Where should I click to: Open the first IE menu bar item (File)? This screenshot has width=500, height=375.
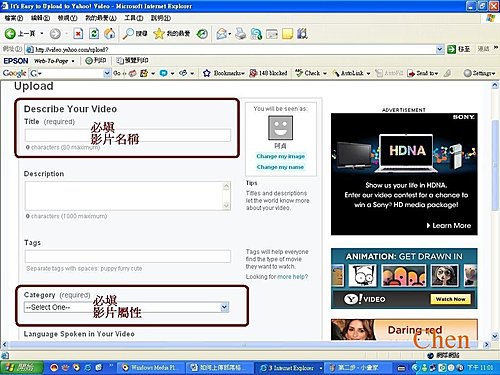[14, 18]
